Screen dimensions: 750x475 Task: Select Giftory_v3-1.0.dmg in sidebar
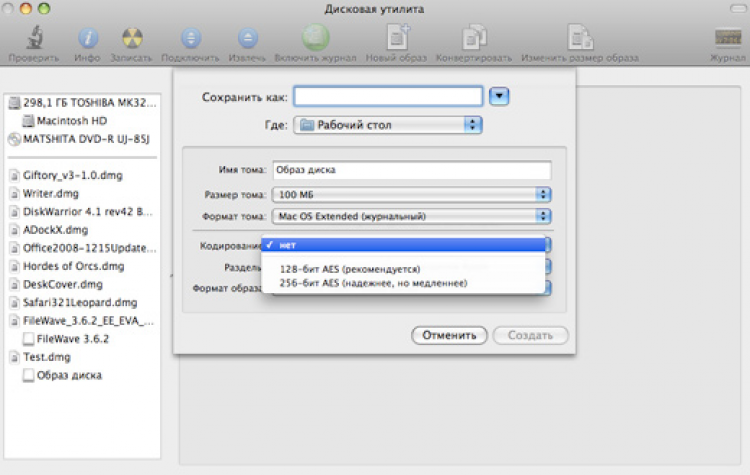pos(66,175)
